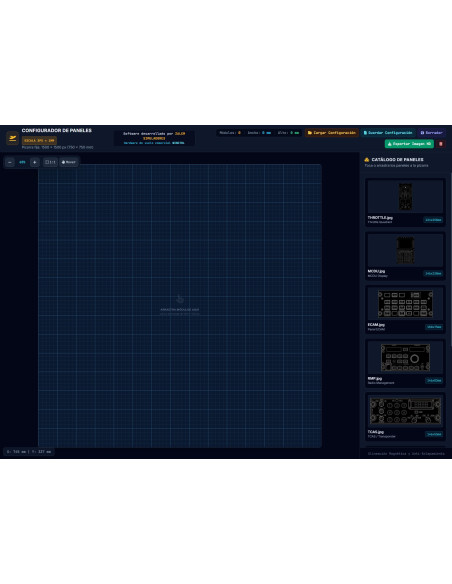Click the THROTTLE.jpg file name
Image resolution: width=452 pixels, height=584 pixels.
coord(380,218)
